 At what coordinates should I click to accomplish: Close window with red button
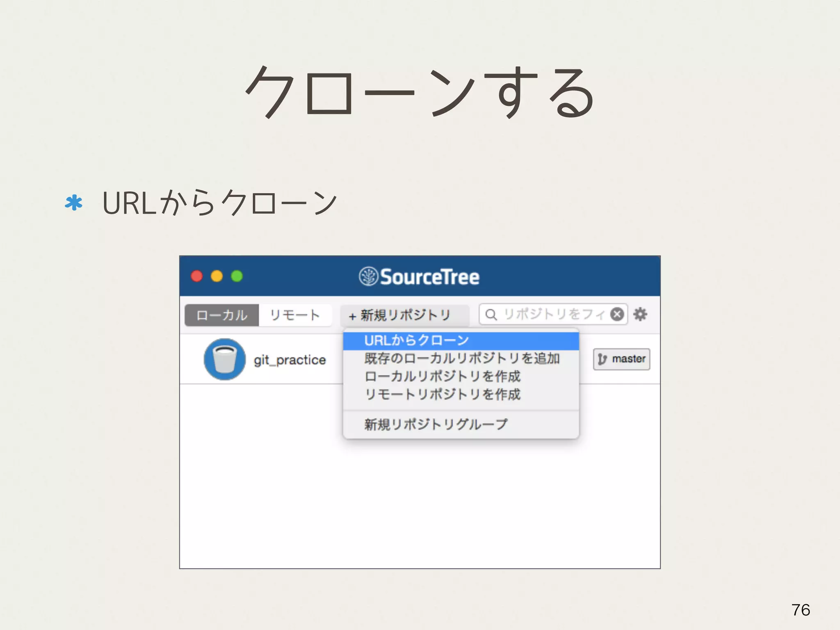pyautogui.click(x=197, y=276)
